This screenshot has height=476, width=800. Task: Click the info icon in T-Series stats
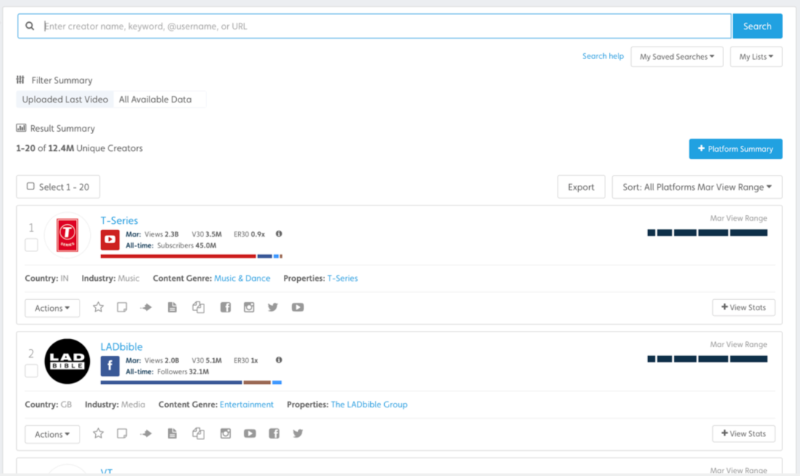[279, 234]
